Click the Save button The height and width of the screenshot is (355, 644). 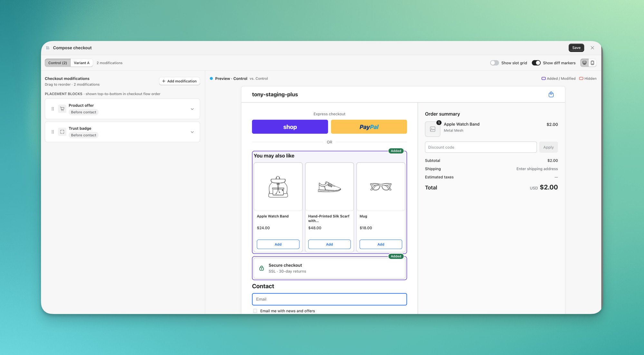[x=576, y=48]
